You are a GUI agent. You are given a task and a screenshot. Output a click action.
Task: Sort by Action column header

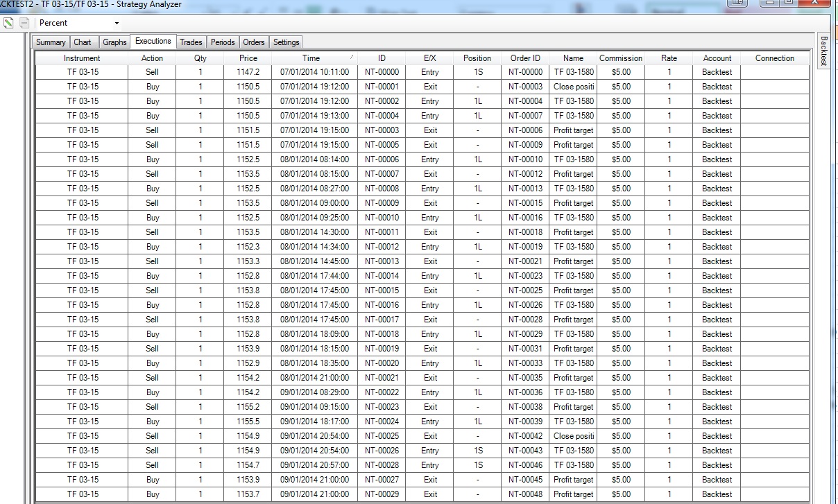click(153, 58)
